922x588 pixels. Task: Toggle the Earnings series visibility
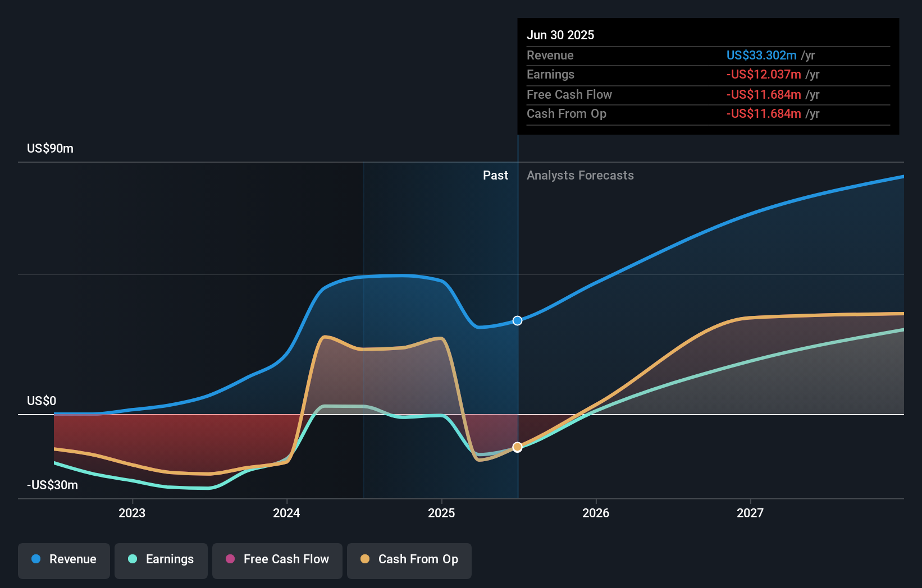point(161,561)
